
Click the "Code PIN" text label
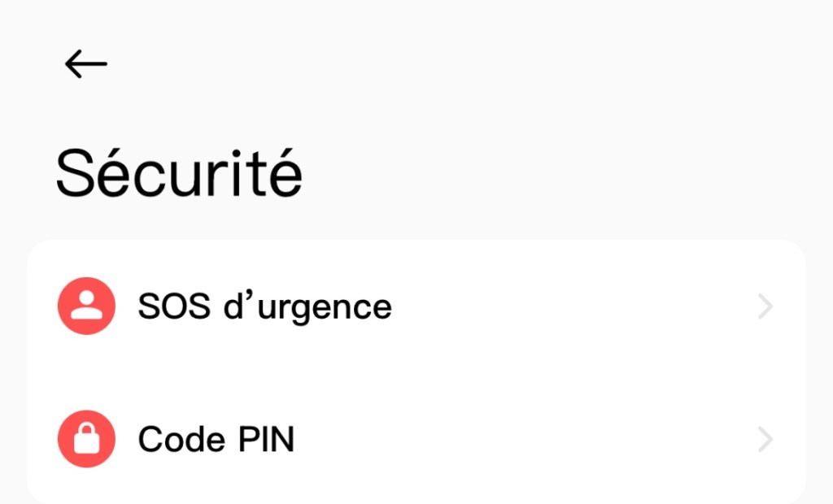point(216,441)
